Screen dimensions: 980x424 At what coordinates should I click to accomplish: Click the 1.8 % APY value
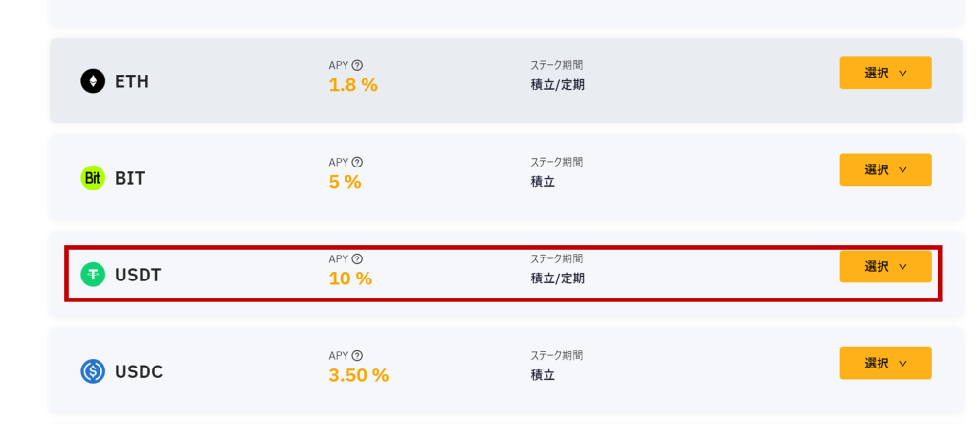353,85
